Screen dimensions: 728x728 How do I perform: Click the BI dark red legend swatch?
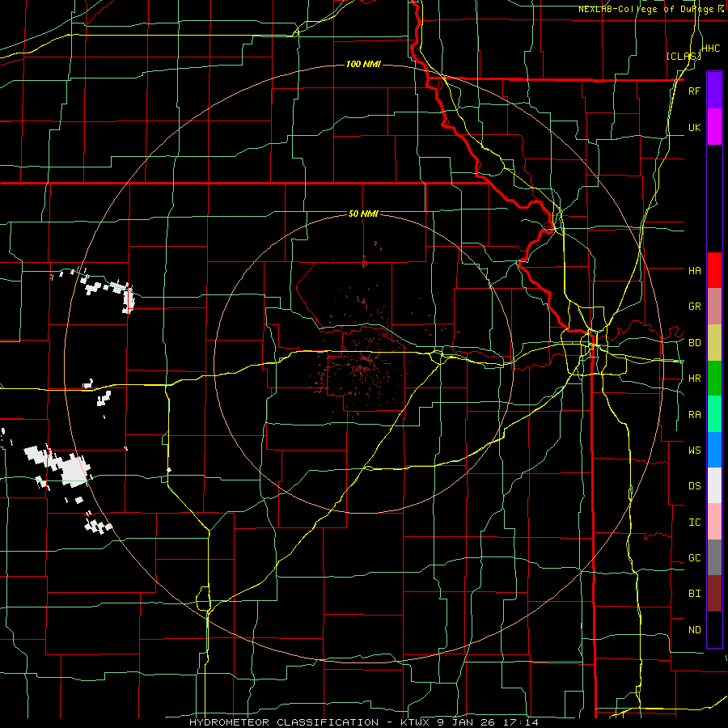point(714,594)
